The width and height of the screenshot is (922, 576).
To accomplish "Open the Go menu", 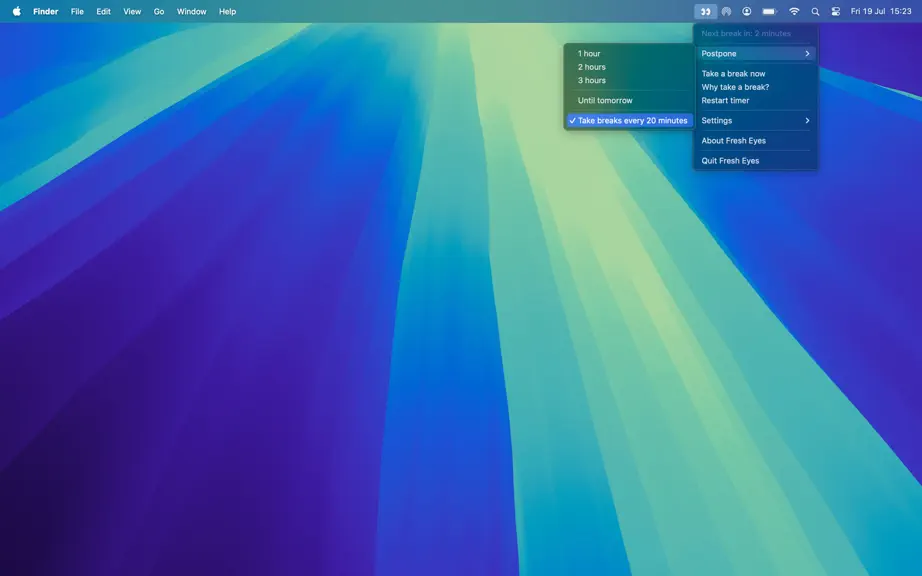I will (159, 11).
